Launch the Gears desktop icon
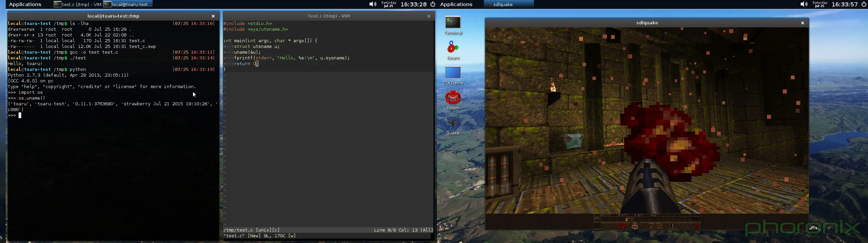Viewport: 868px width, 243px height. [x=453, y=50]
